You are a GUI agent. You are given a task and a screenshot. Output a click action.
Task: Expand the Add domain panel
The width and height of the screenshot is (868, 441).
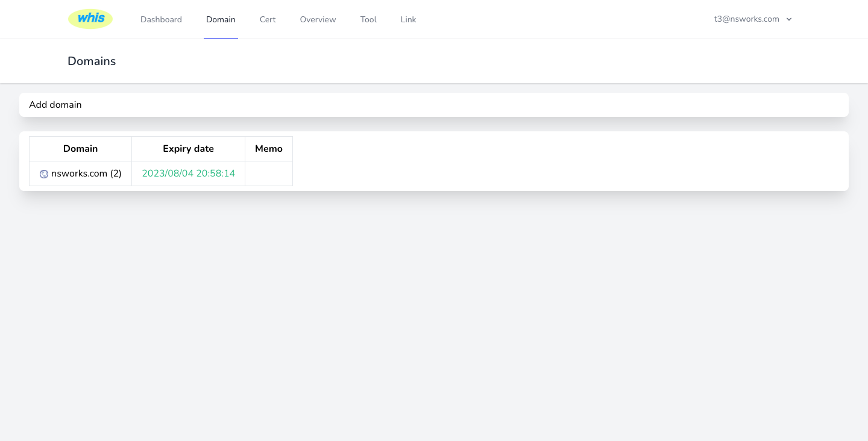[55, 105]
